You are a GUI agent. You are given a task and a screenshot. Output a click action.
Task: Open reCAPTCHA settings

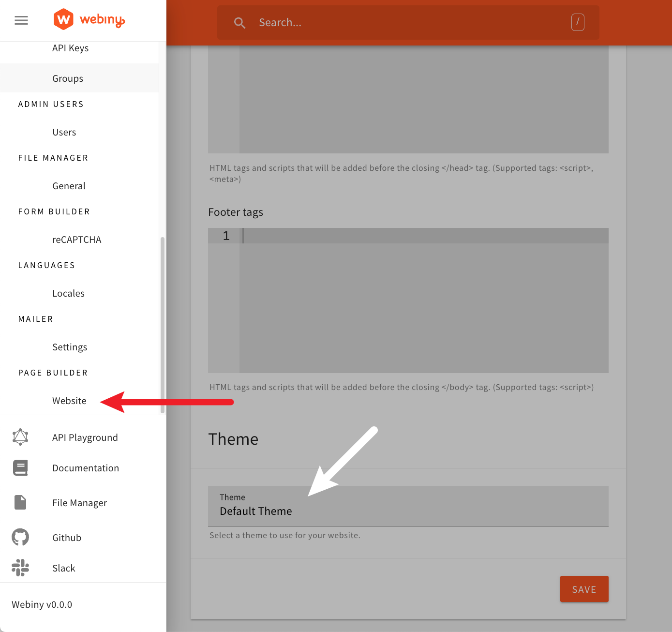76,239
